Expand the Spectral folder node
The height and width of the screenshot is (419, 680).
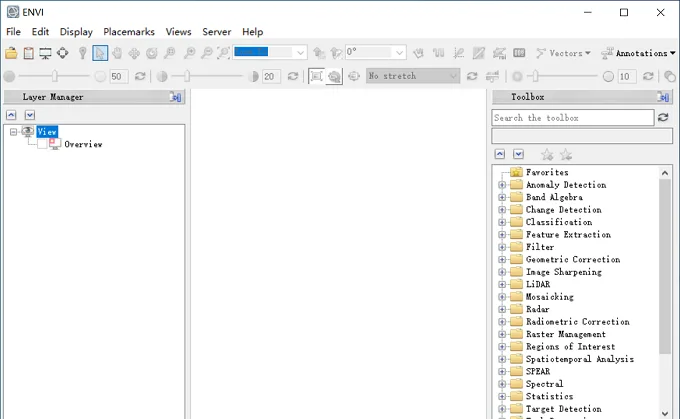pos(502,384)
